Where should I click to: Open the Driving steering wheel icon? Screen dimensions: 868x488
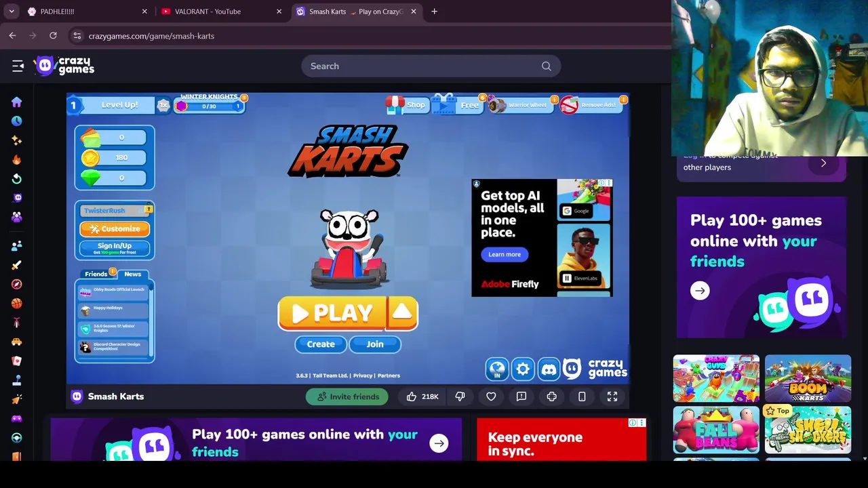click(x=17, y=438)
